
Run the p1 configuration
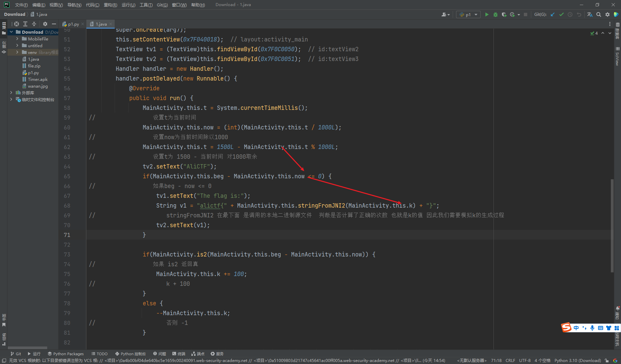(487, 14)
